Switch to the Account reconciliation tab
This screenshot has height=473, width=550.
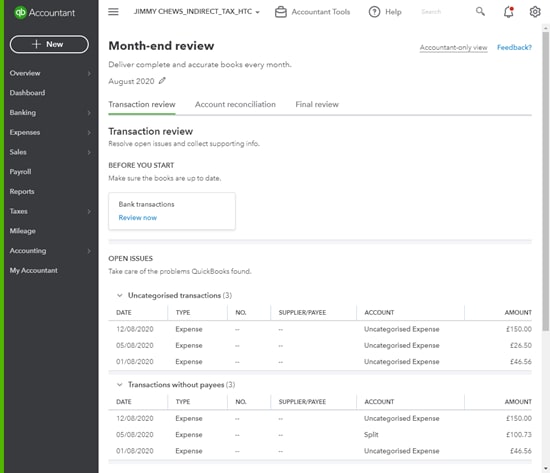point(235,105)
